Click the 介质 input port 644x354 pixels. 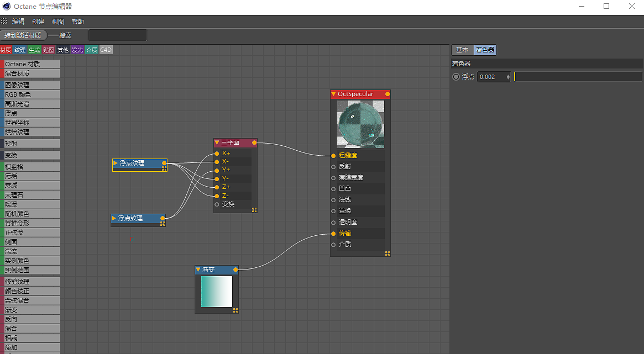(333, 245)
